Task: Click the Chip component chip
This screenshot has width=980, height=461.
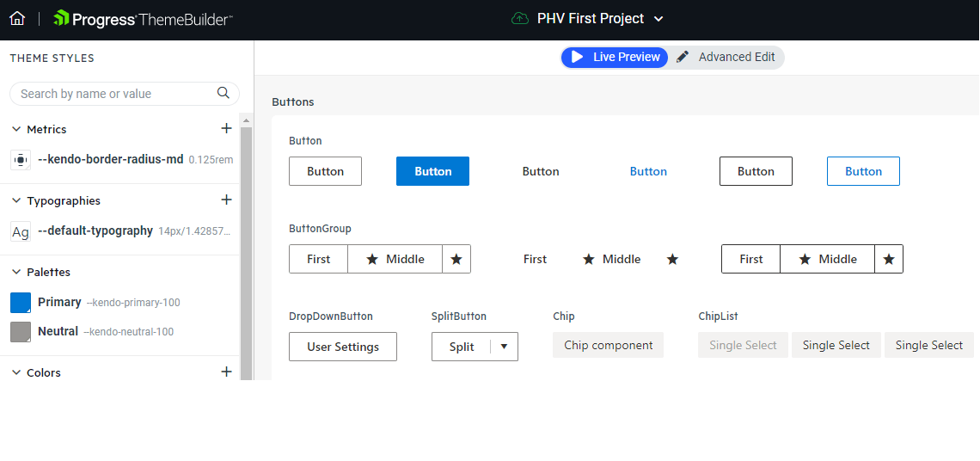Action: [608, 345]
